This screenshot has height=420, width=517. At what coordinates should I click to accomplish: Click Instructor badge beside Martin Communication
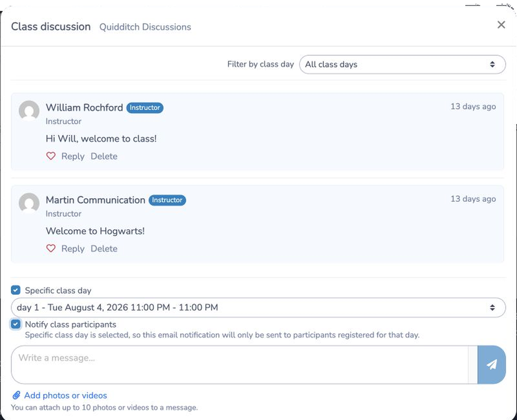click(x=167, y=200)
